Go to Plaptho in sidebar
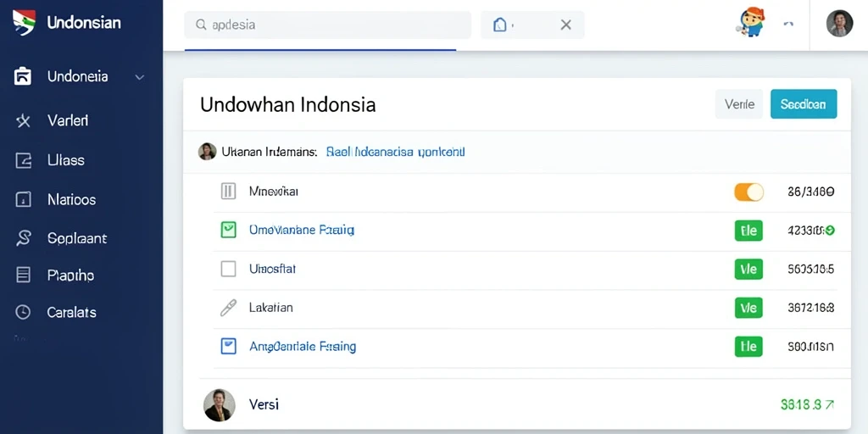Image resolution: width=868 pixels, height=434 pixels. click(x=70, y=275)
